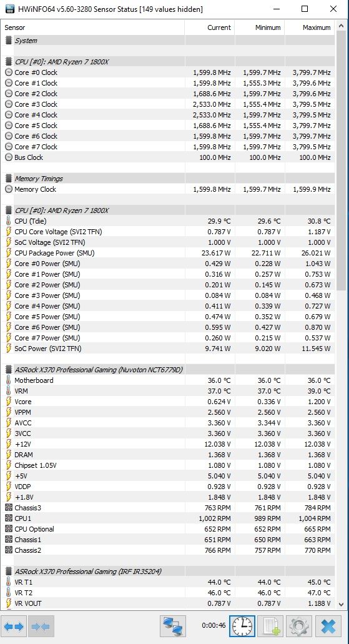Screen dimensions: 349x644
Task: Click the collapse columns arrows icon
Action: coord(40,627)
